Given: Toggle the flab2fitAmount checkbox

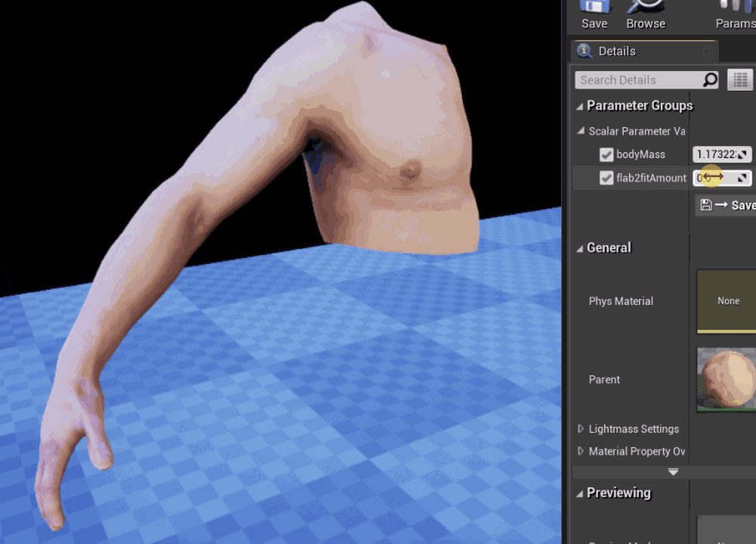Looking at the screenshot, I should point(606,178).
